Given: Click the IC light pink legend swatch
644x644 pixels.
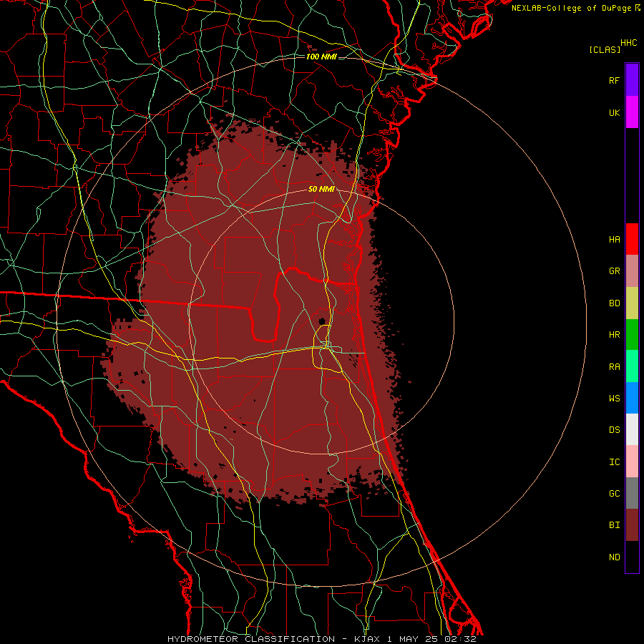Looking at the screenshot, I should coord(632,462).
